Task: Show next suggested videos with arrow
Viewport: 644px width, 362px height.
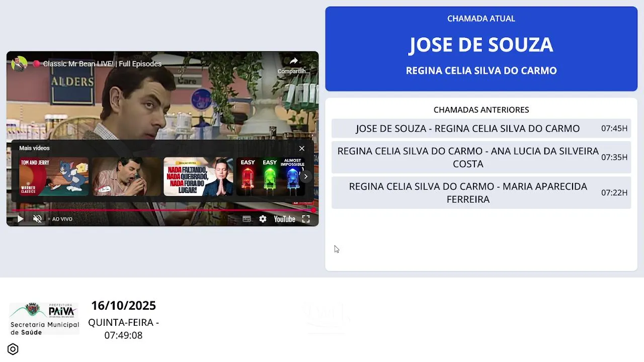Action: [x=305, y=176]
